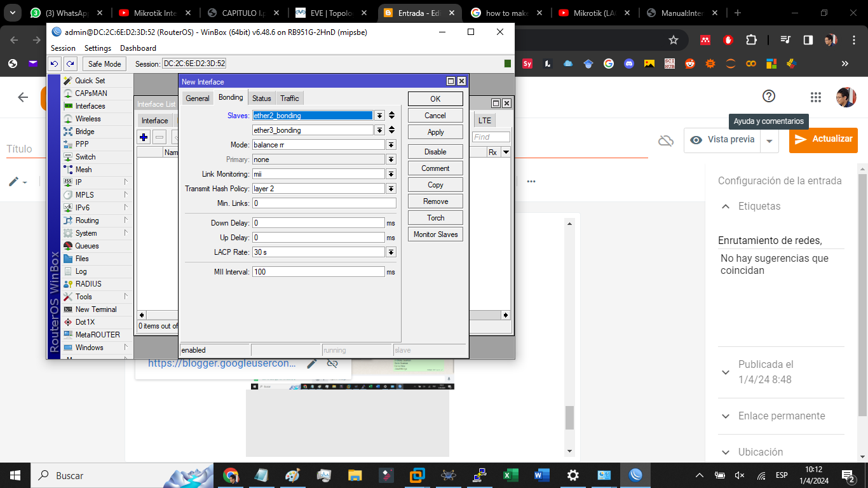Viewport: 868px width, 488px height.
Task: Expand the IP submenu in WinBox
Action: click(97, 182)
